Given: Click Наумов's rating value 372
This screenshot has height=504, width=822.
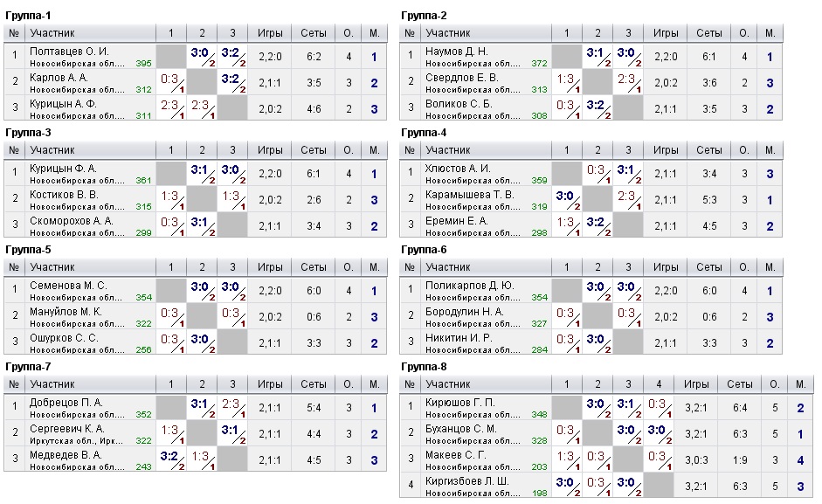Looking at the screenshot, I should [539, 64].
